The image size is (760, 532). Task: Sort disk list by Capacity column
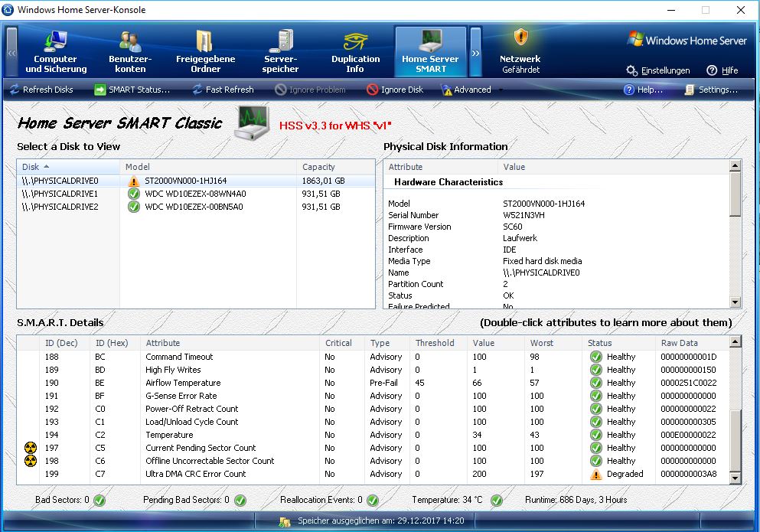coord(335,167)
